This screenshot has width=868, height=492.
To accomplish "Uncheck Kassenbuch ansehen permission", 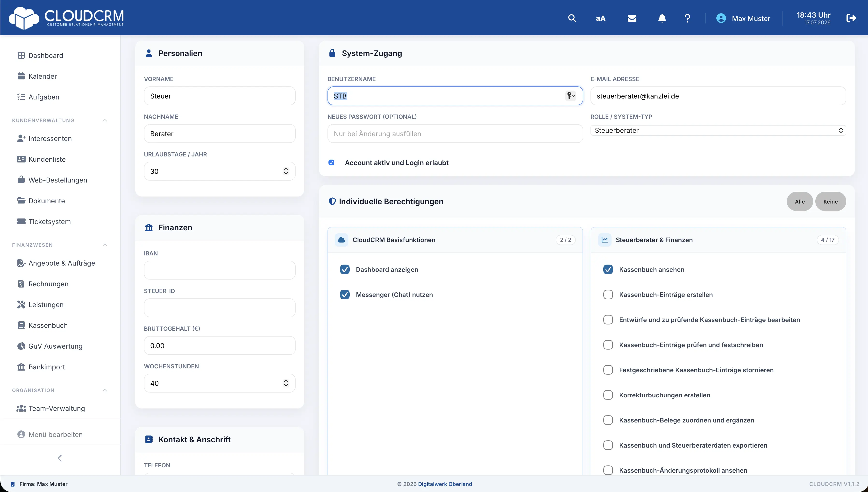I will 608,269.
